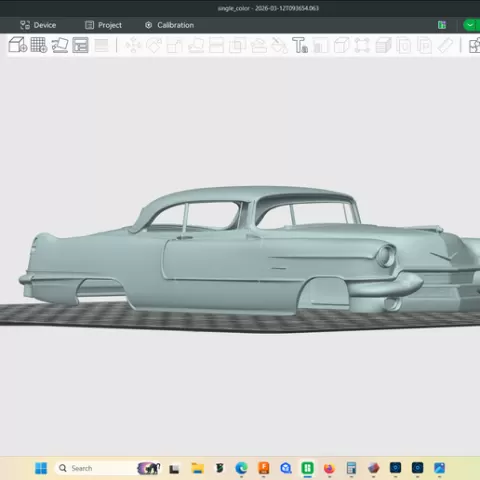Click the green panel icon in top bar
480x480 pixels.
click(442, 25)
